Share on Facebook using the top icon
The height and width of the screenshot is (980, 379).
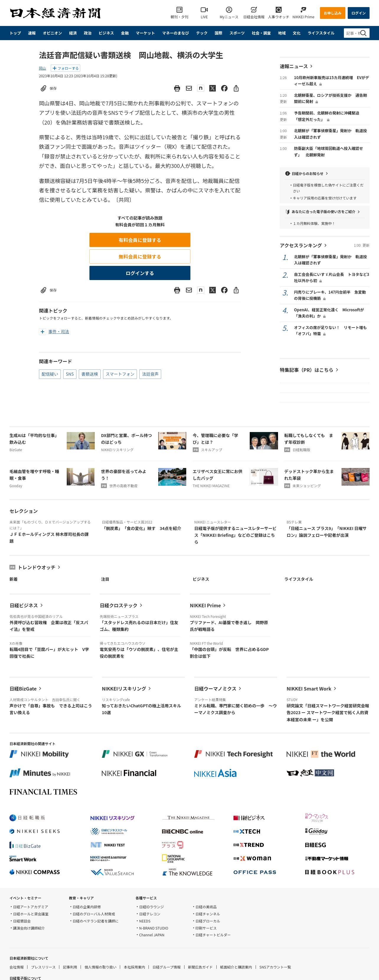pos(224,88)
